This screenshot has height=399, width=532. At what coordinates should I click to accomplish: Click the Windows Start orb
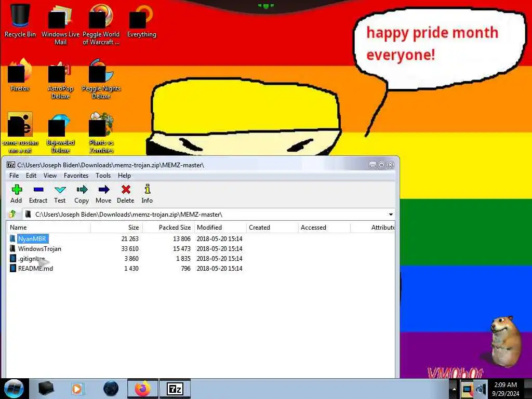tap(14, 389)
